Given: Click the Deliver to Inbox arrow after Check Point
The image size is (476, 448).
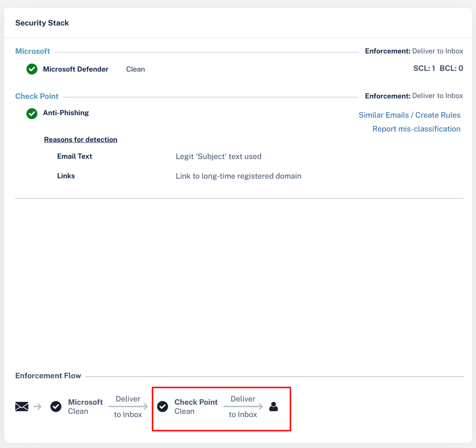Looking at the screenshot, I should tap(243, 407).
